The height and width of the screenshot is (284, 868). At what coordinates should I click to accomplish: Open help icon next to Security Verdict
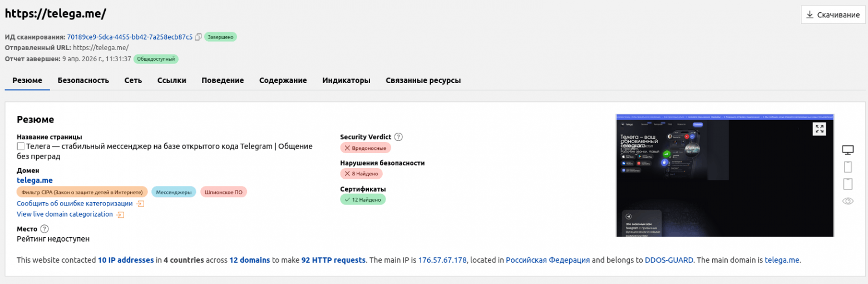398,137
